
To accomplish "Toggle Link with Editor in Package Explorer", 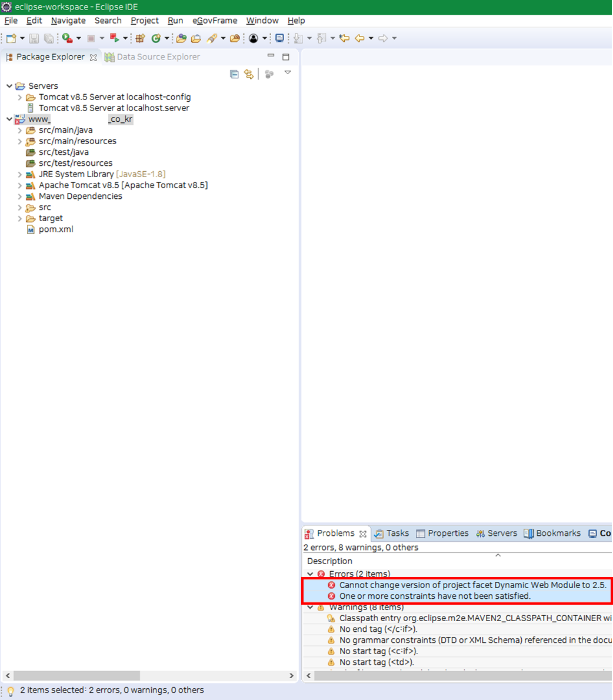I will 249,74.
